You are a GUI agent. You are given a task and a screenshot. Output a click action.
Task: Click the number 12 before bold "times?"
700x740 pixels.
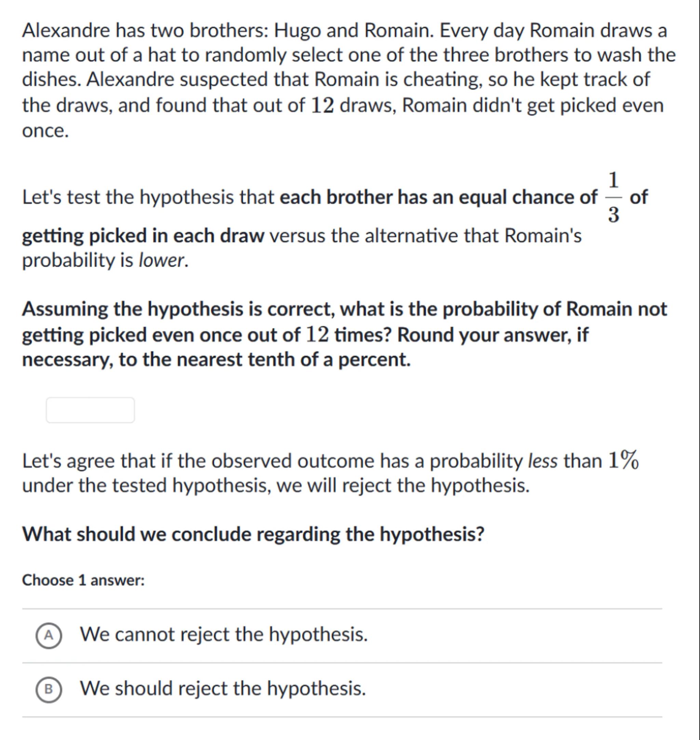pos(317,335)
